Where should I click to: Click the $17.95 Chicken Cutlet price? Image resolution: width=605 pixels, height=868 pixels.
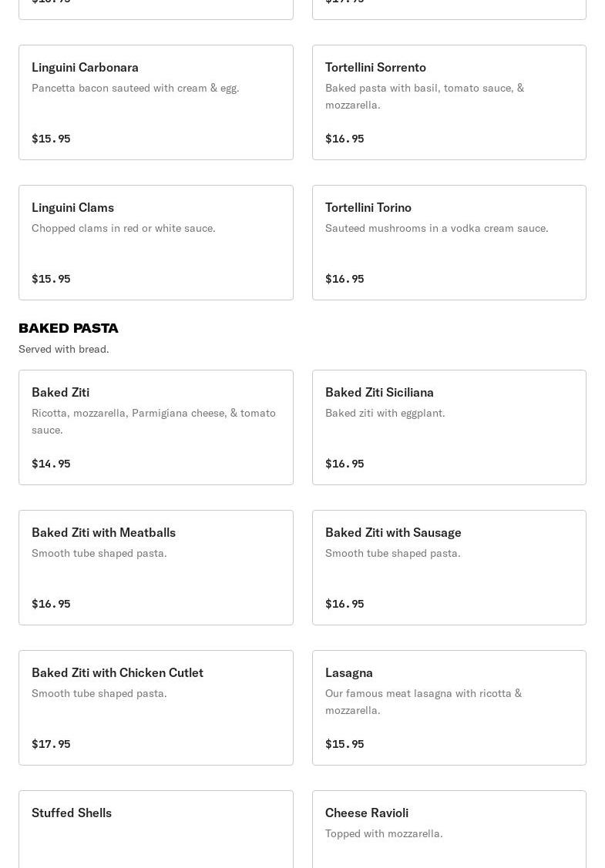51,744
